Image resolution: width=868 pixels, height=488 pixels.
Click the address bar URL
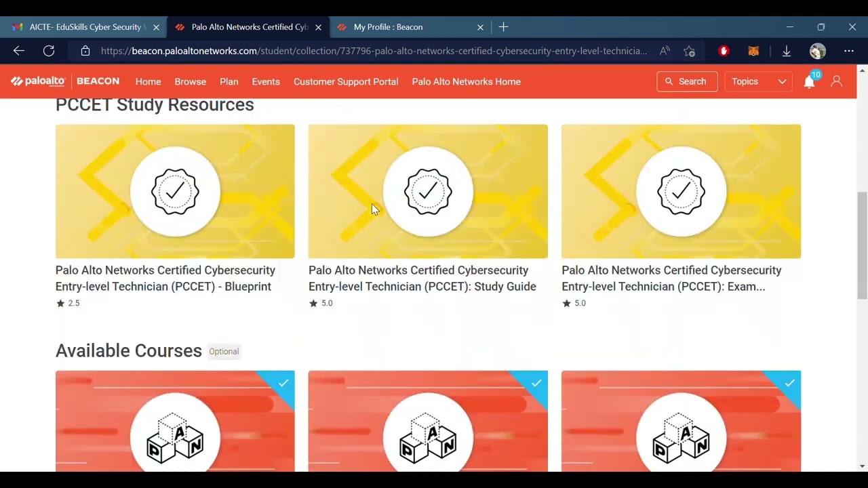(374, 51)
